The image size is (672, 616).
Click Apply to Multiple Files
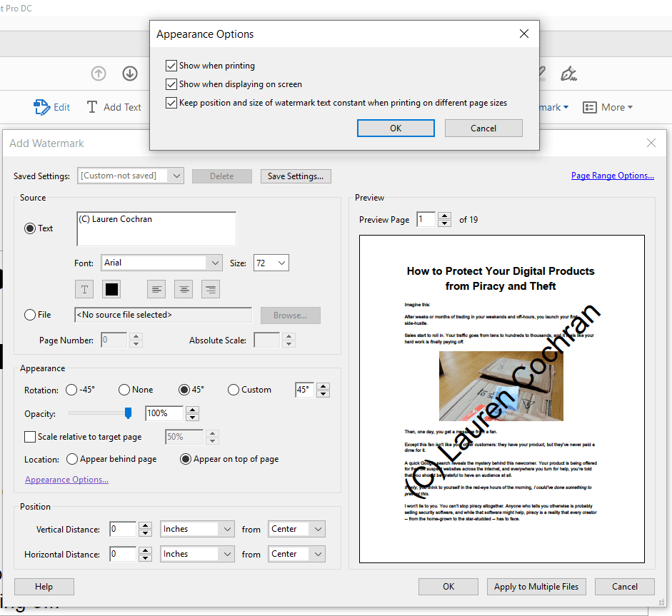click(536, 586)
